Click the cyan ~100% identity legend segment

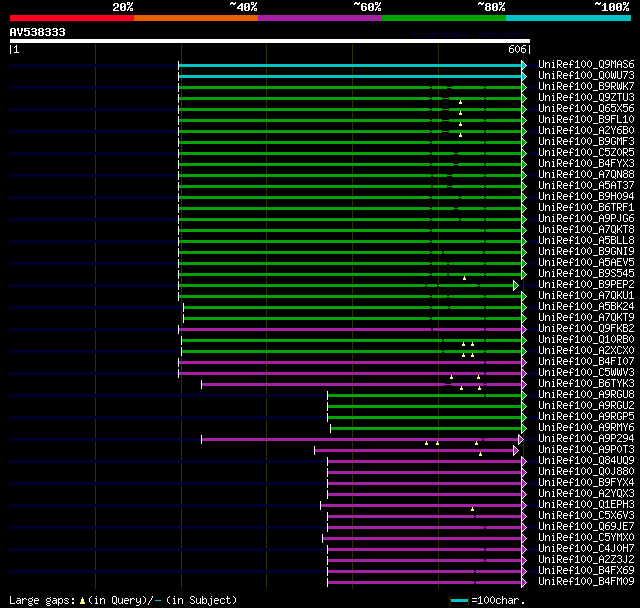coord(568,18)
